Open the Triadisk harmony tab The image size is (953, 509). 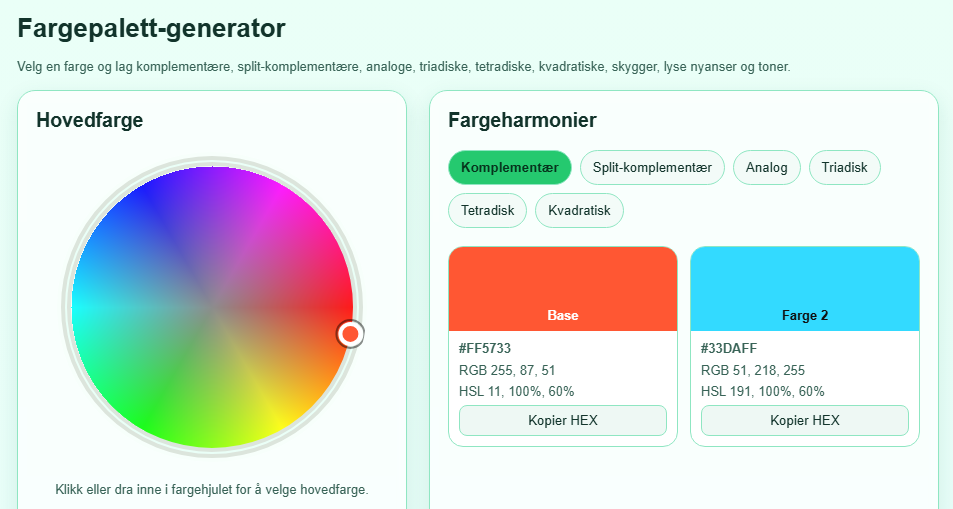(x=844, y=167)
